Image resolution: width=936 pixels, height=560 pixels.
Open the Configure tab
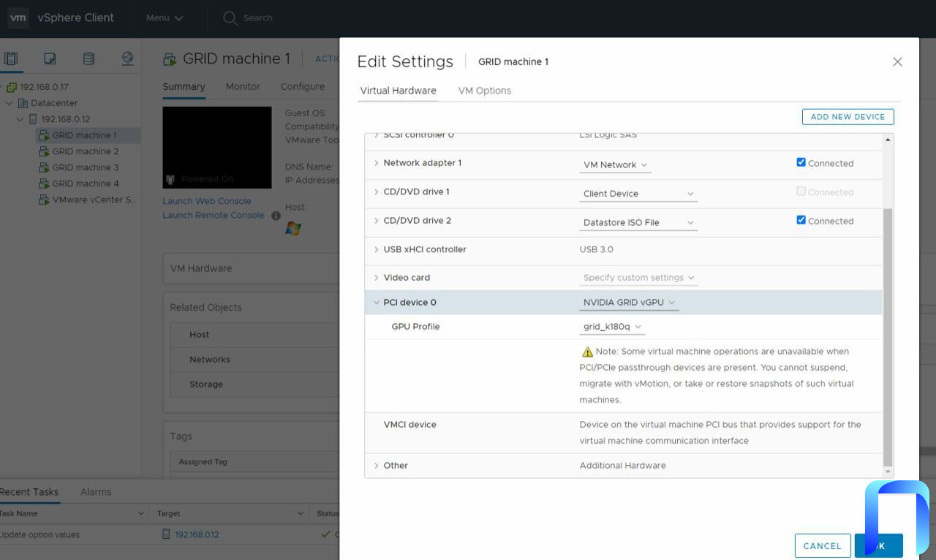pyautogui.click(x=302, y=86)
